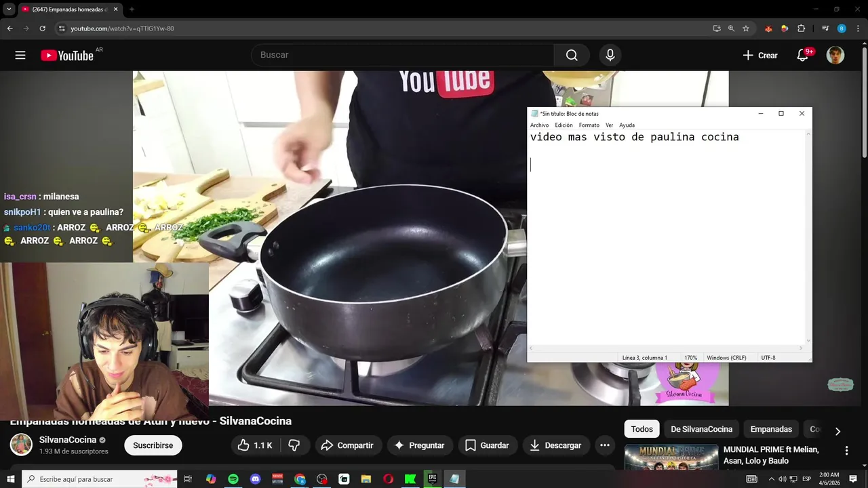868x488 pixels.
Task: Go back to previous page
Action: 9,28
